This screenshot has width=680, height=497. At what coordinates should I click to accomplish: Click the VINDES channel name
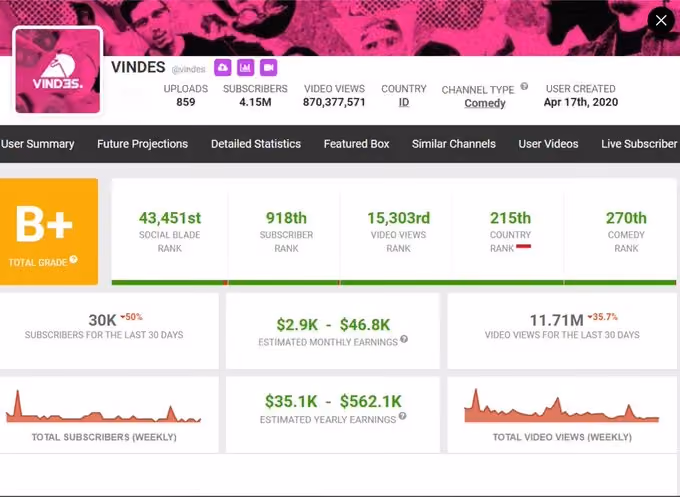138,67
